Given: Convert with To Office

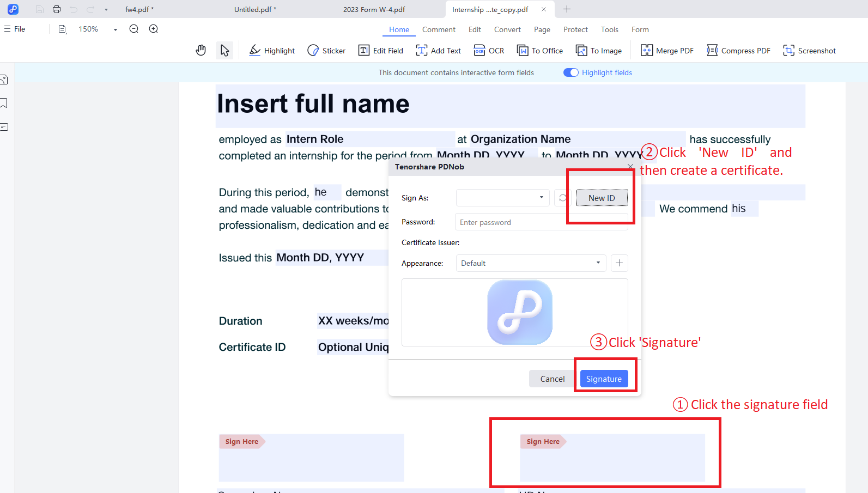Looking at the screenshot, I should coord(539,51).
